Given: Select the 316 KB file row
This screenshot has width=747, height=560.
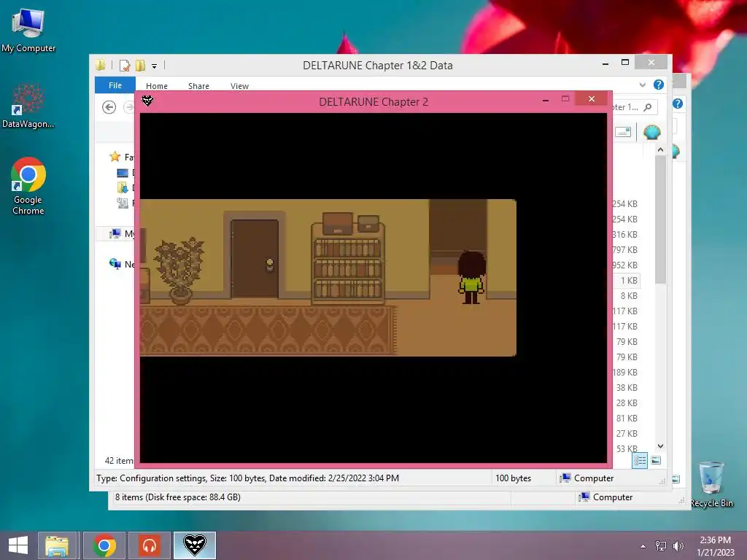Looking at the screenshot, I should pyautogui.click(x=624, y=234).
